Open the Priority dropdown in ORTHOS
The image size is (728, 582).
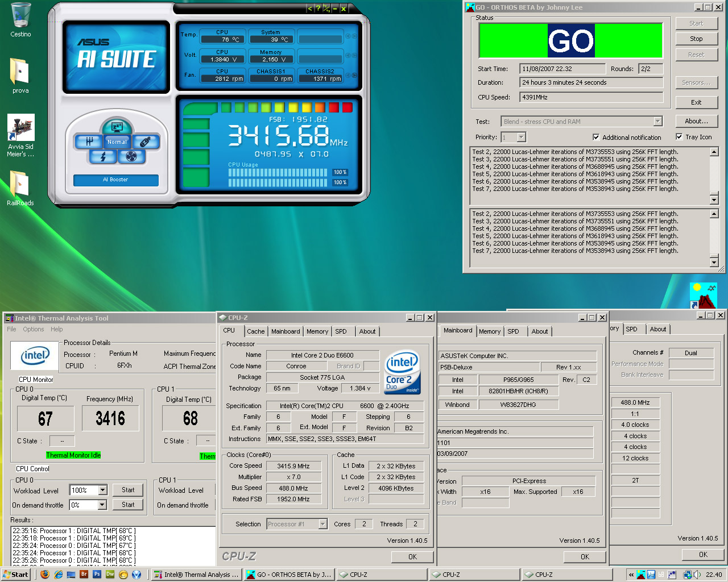[522, 137]
